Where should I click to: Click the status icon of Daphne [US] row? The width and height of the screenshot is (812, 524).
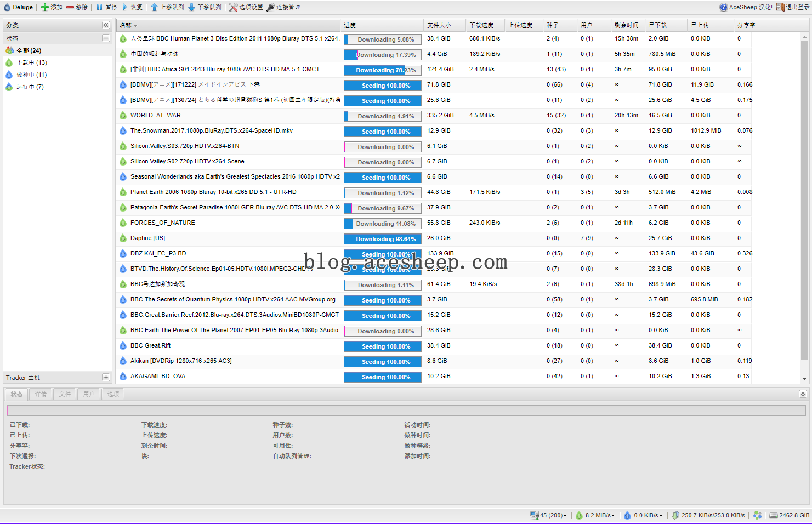coord(123,238)
